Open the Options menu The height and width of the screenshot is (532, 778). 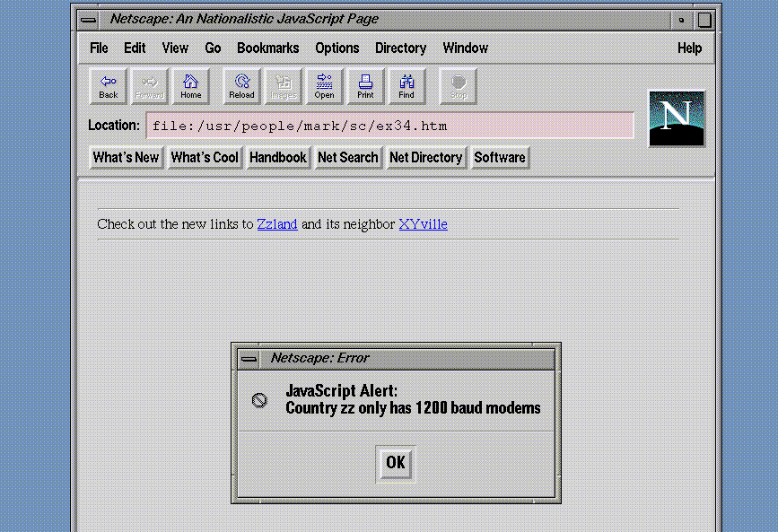(337, 48)
